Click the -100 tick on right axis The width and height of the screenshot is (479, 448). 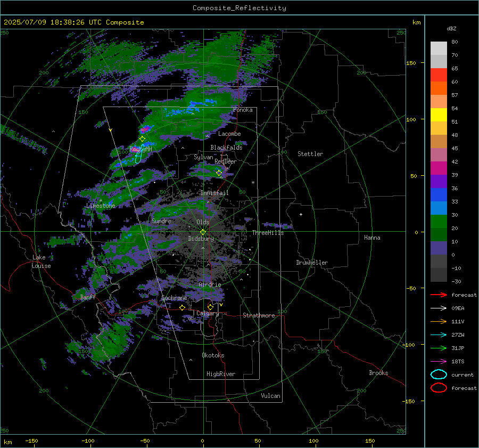(408, 345)
